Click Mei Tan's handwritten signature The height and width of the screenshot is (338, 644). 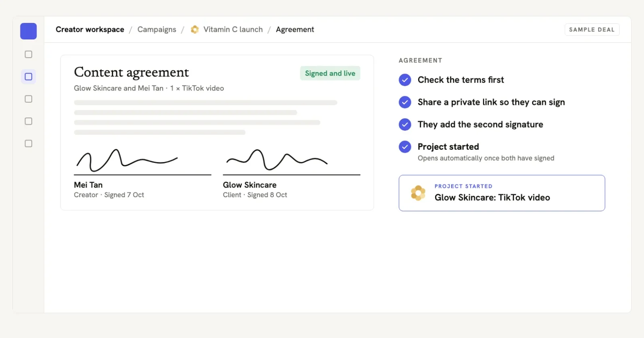click(127, 160)
